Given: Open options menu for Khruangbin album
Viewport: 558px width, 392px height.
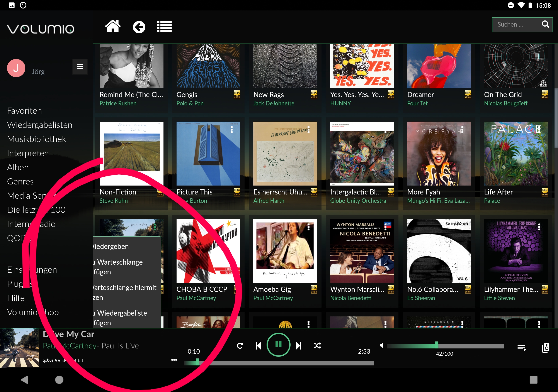Looking at the screenshot, I should coord(462,324).
